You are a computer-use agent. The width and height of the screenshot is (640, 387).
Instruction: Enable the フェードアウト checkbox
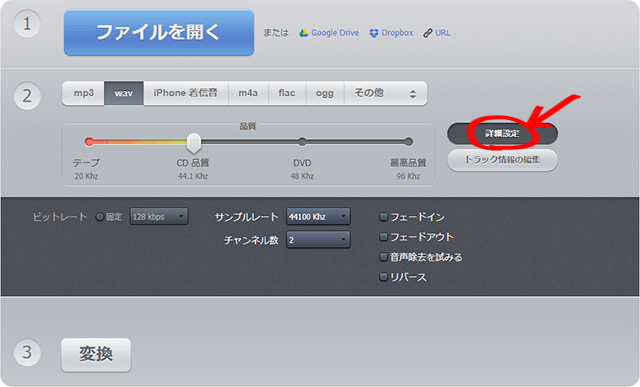[x=383, y=237]
